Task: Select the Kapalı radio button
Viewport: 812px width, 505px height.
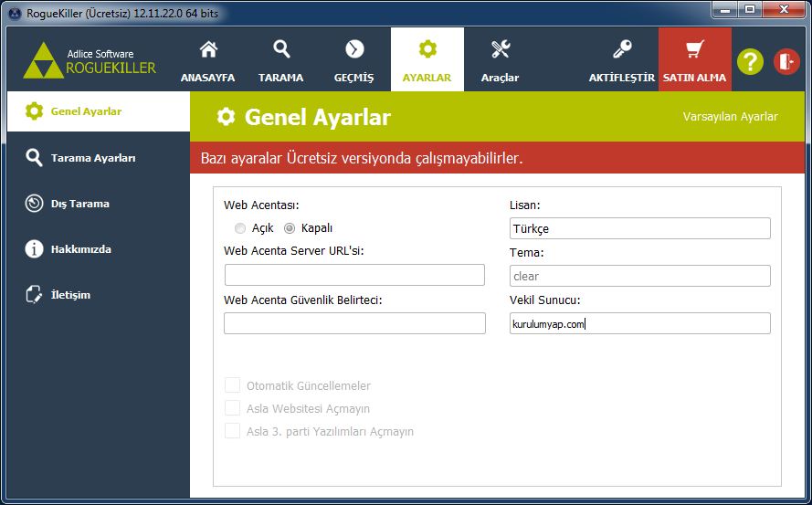Action: coord(290,228)
